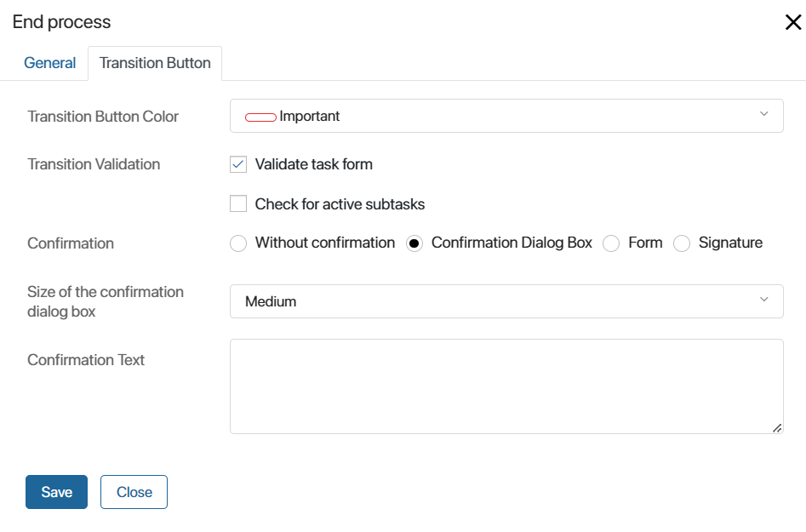This screenshot has width=806, height=532.
Task: Click the Close button
Action: (x=134, y=492)
